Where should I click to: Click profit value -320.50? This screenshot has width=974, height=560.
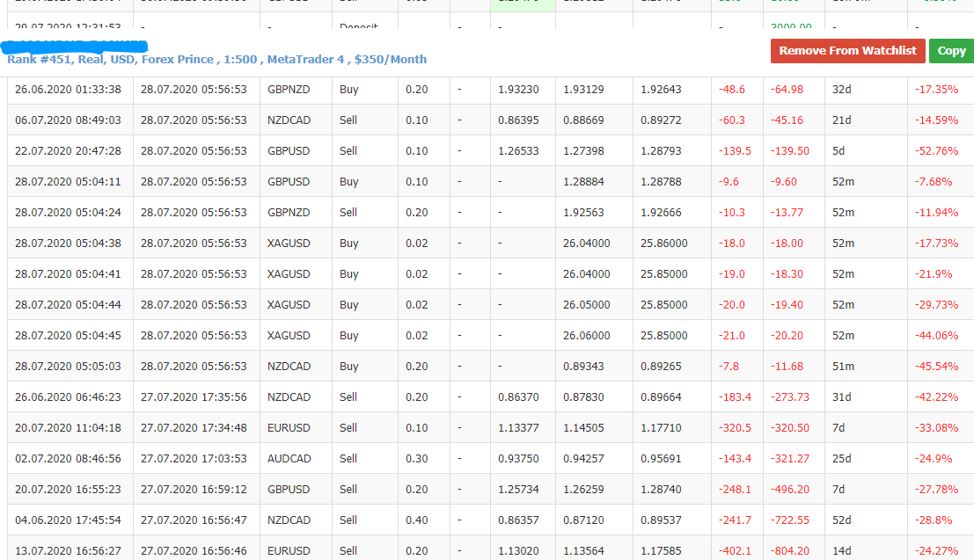pos(789,428)
